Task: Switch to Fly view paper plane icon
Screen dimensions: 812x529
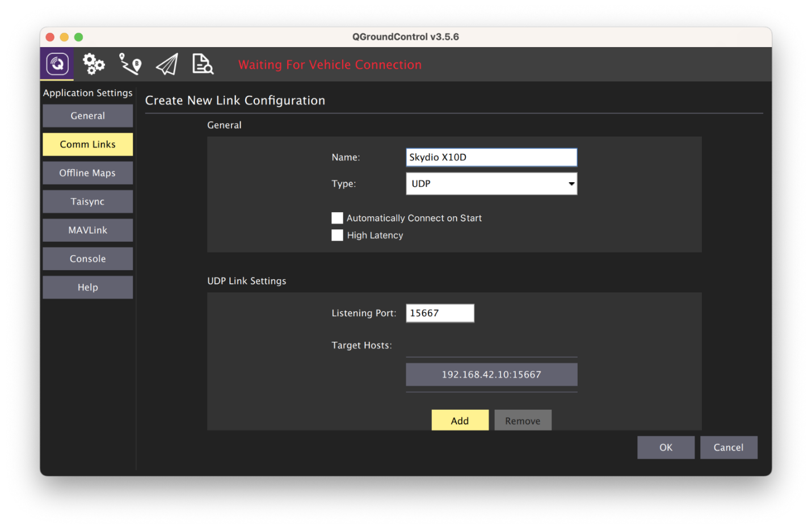Action: (x=167, y=64)
